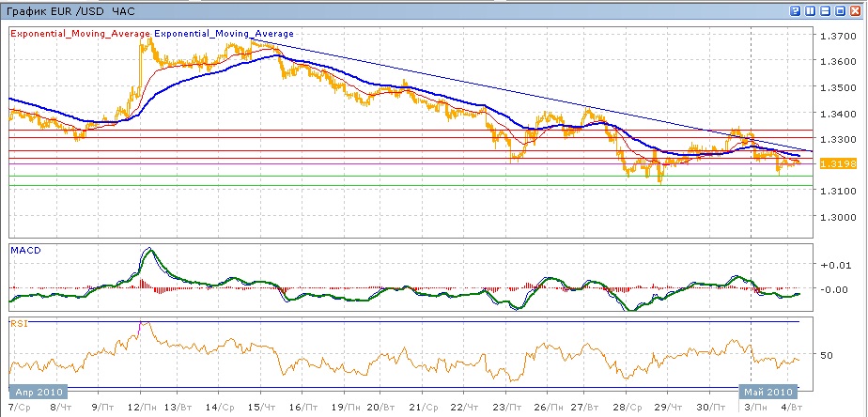Click the 30/Пт date on time axis
Viewport: 868px width, 417px height.
point(715,408)
